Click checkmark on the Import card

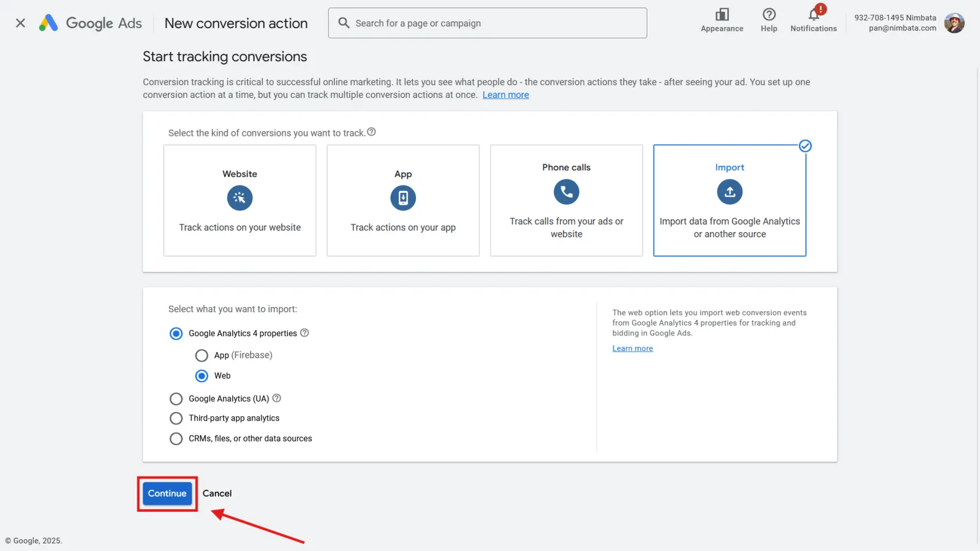805,146
